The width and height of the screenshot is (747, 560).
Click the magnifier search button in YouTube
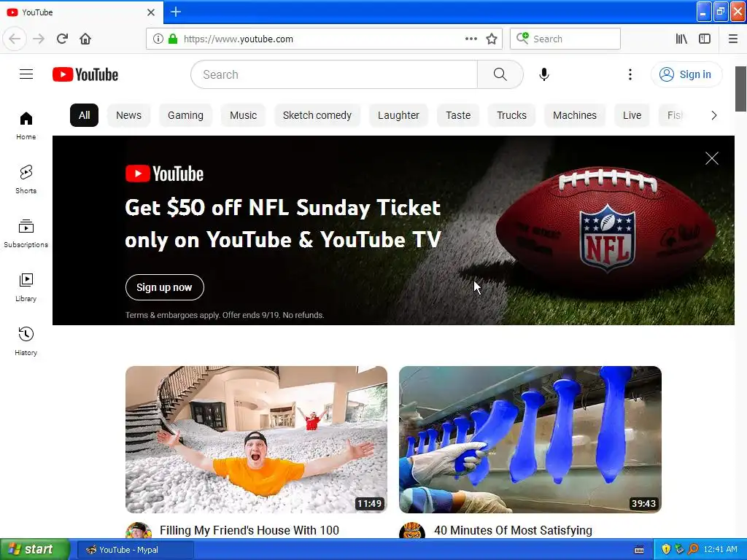500,74
